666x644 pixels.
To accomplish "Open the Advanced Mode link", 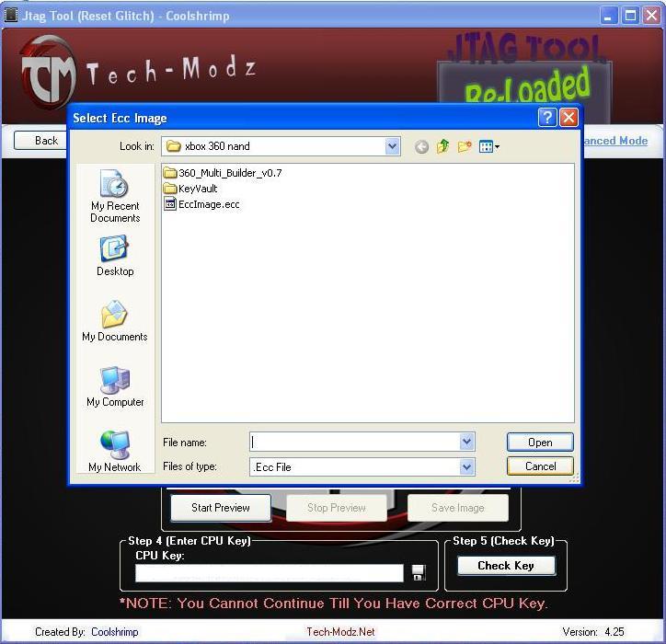I will pos(616,141).
